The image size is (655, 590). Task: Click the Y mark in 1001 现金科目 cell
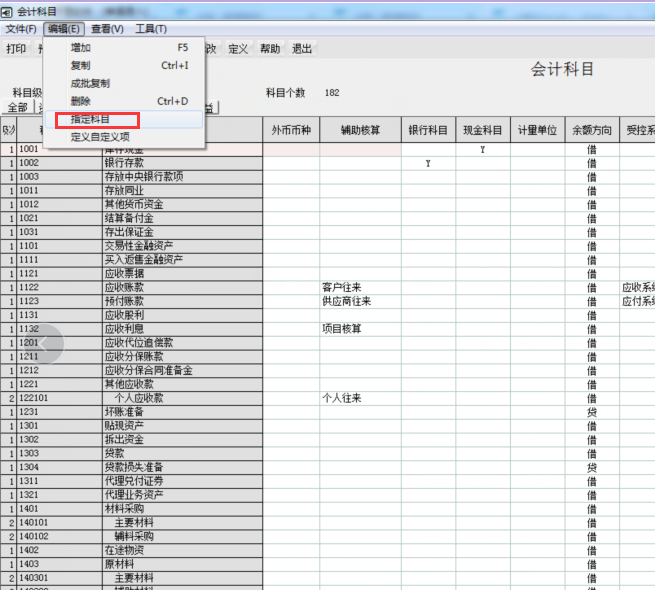click(483, 150)
